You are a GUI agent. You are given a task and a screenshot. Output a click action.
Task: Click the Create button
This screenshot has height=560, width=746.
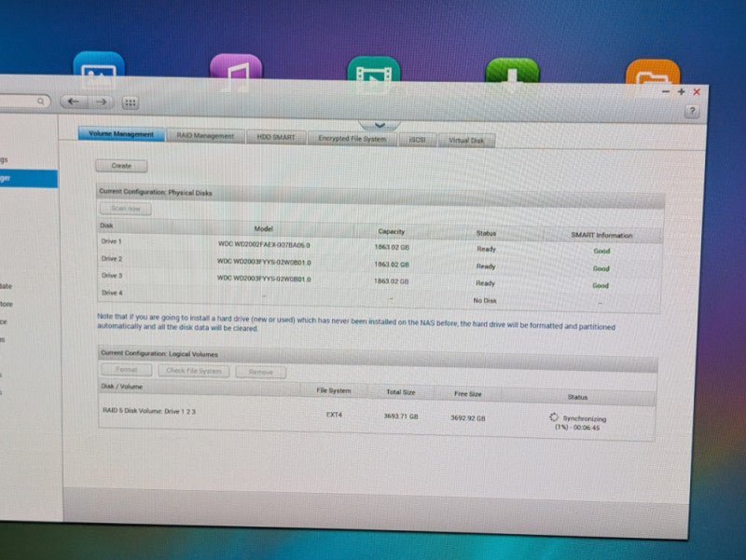coord(121,166)
